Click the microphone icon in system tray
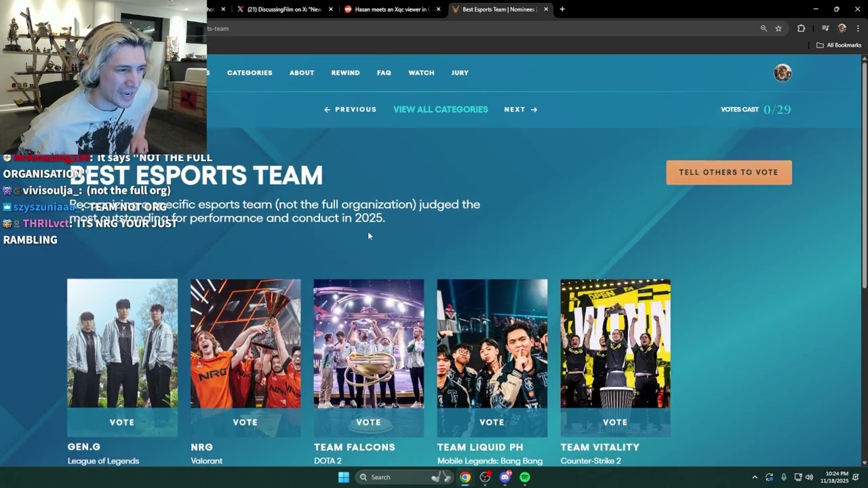Screen dimensions: 868x488 pos(784,477)
